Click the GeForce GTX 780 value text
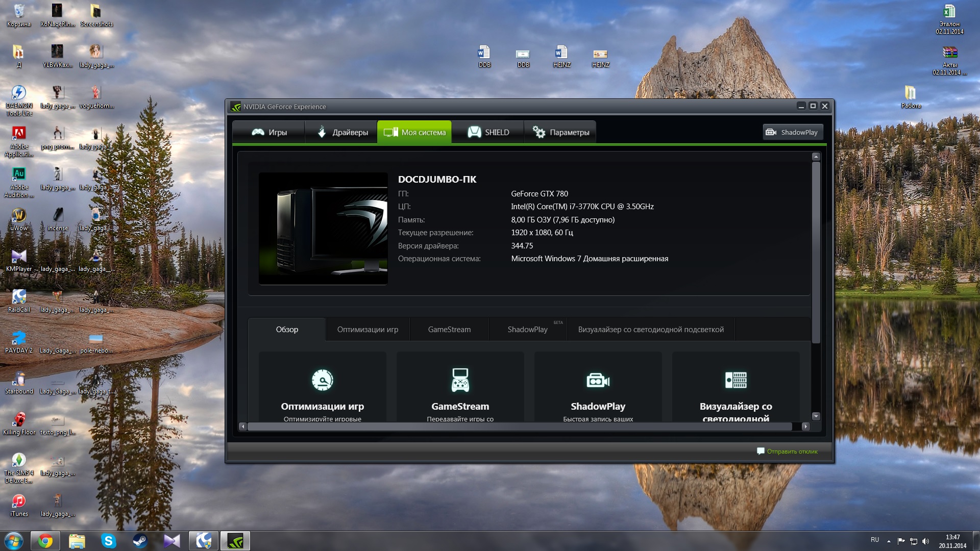Image resolution: width=980 pixels, height=551 pixels. tap(540, 194)
